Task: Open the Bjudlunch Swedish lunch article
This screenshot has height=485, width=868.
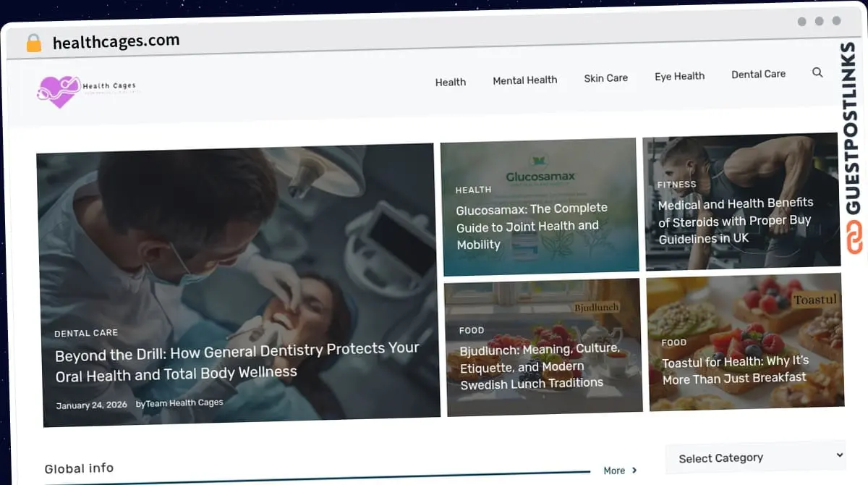Action: 539,366
